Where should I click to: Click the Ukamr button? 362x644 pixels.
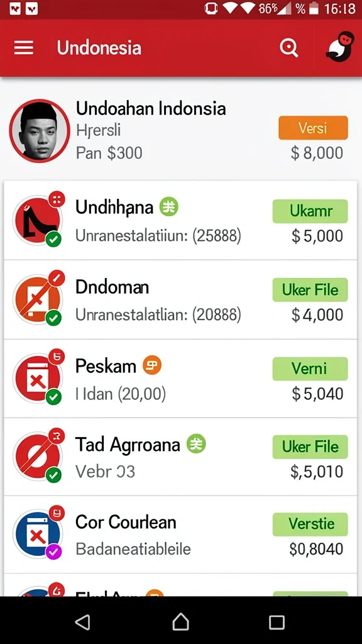tap(310, 211)
